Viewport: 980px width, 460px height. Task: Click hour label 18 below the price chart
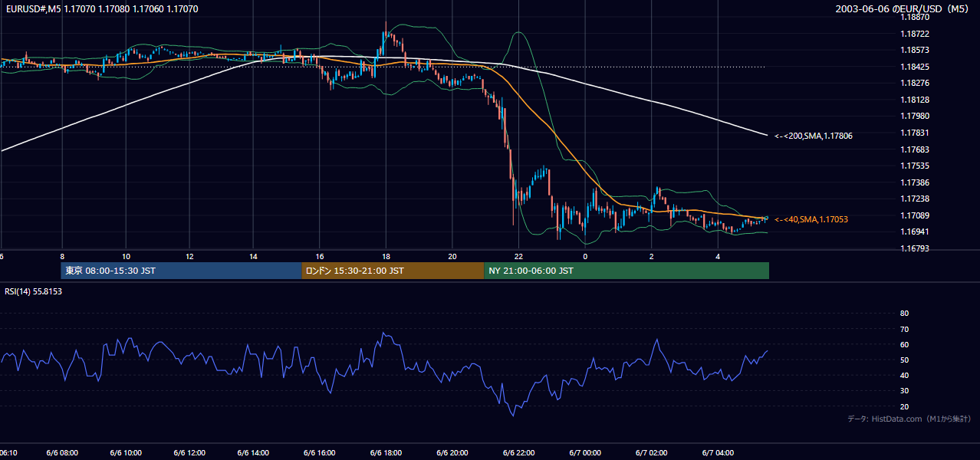point(386,256)
